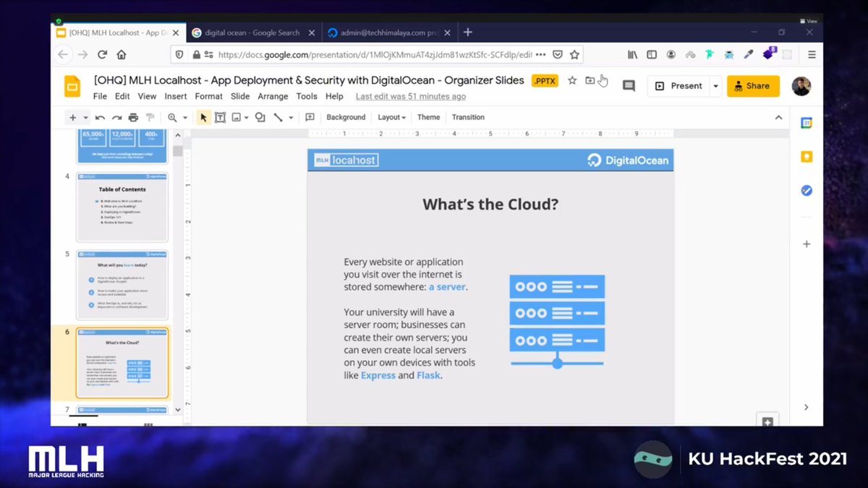
Task: Click the Transition button
Action: [x=468, y=117]
